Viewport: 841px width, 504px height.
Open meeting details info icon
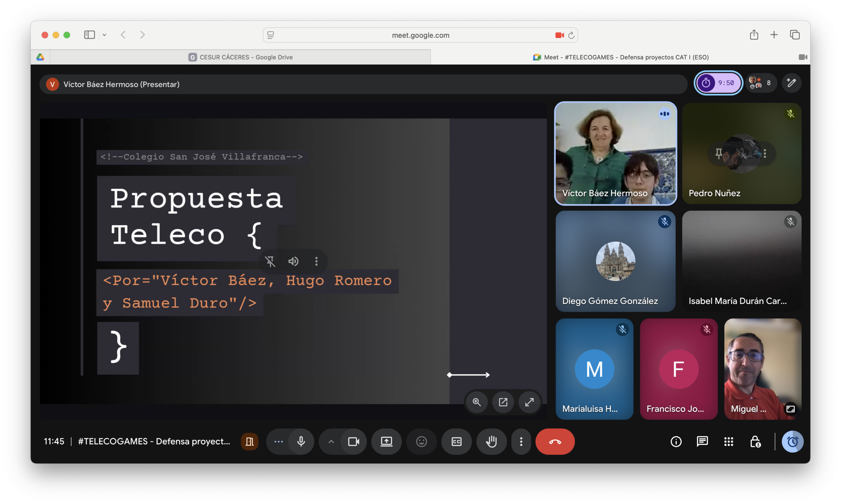pos(676,442)
